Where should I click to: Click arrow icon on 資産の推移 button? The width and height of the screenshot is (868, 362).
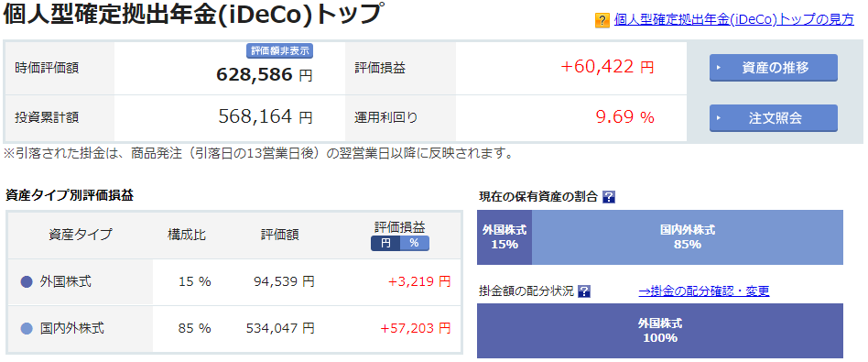point(719,68)
